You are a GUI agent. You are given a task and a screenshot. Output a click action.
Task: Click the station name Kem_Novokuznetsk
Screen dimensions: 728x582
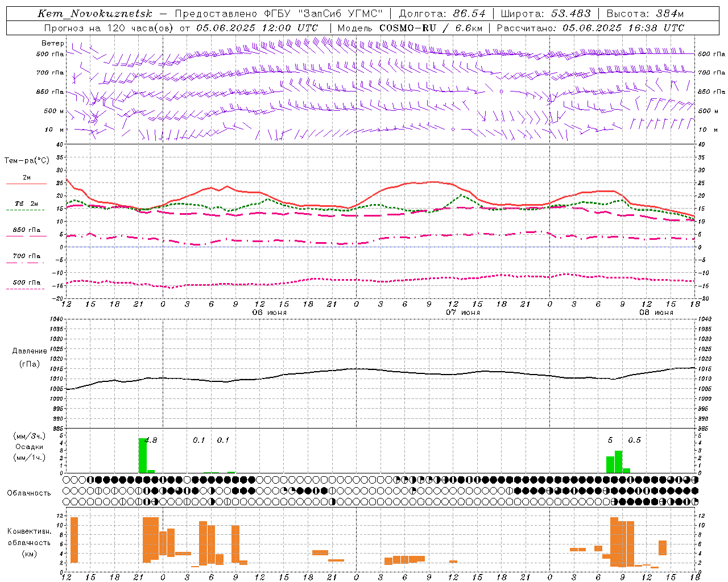(x=95, y=14)
